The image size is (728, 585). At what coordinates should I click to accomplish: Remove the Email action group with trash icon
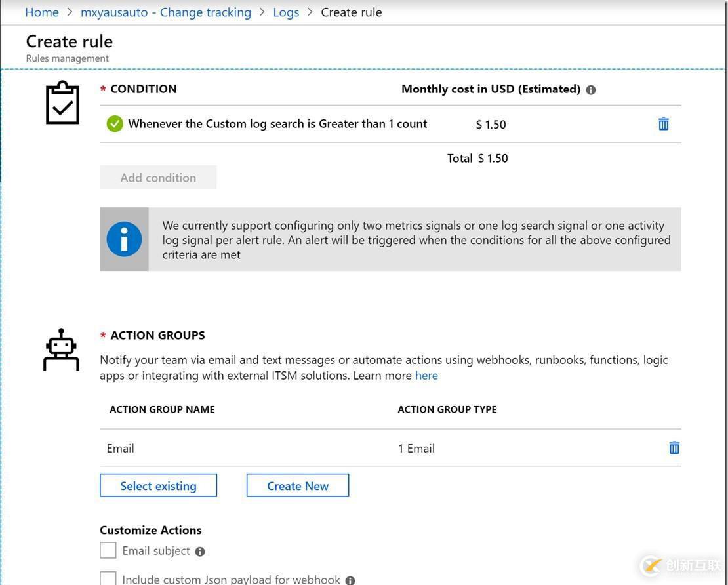pyautogui.click(x=674, y=448)
